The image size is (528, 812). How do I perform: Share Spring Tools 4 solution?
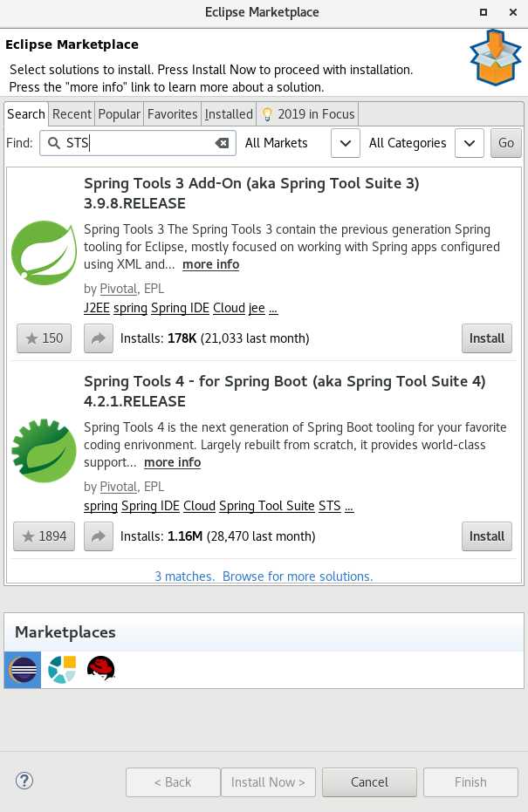[x=99, y=536]
